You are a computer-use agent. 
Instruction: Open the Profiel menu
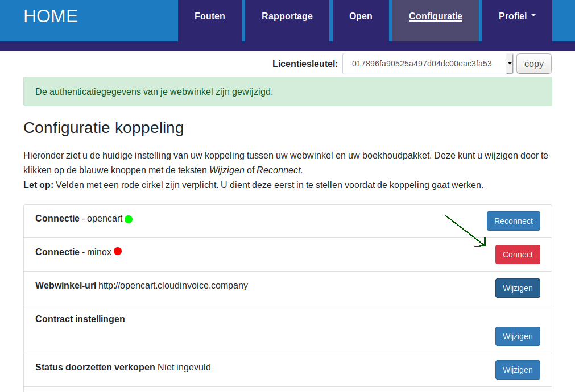tap(516, 16)
